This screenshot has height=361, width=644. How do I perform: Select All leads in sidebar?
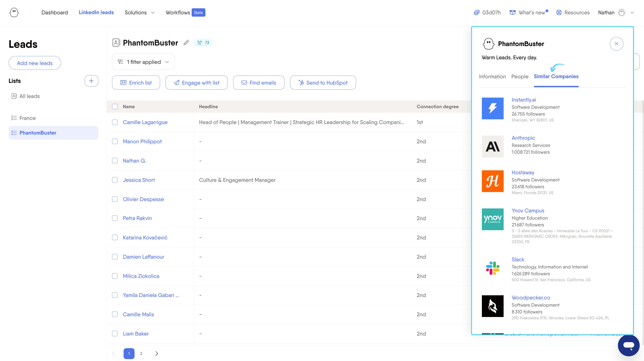[x=26, y=96]
